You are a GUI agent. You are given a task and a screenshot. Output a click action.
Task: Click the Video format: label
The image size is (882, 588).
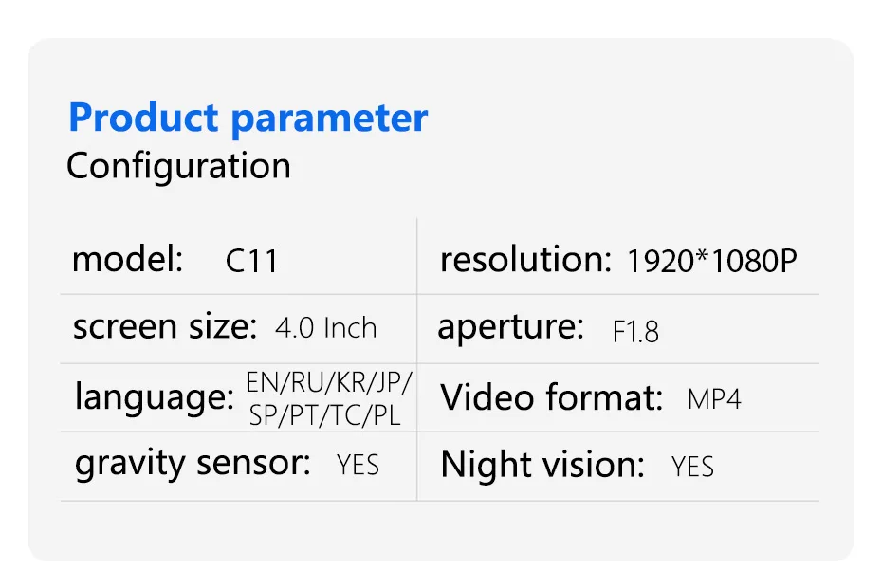[551, 397]
